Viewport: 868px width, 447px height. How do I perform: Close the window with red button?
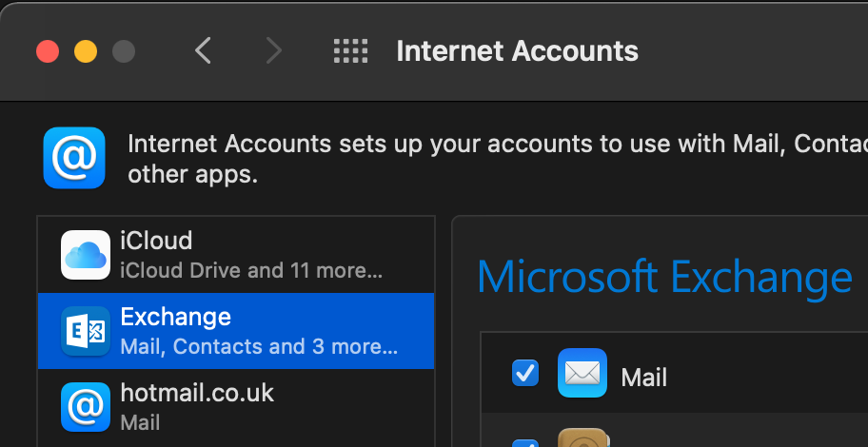[48, 51]
